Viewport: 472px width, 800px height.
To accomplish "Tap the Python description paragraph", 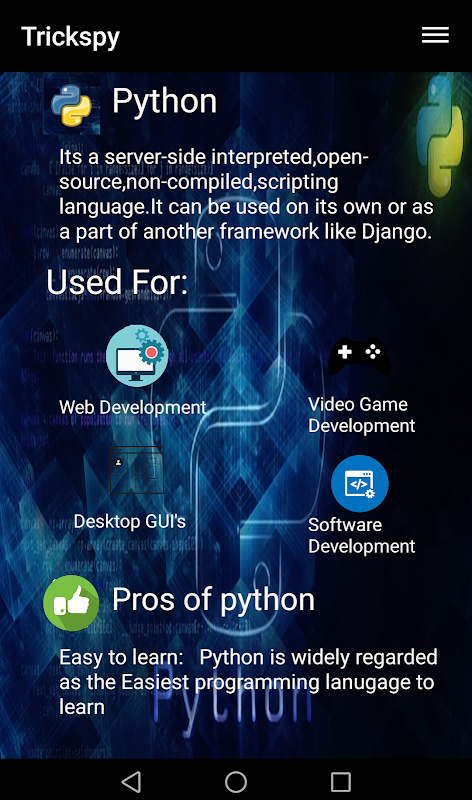I will 246,194.
